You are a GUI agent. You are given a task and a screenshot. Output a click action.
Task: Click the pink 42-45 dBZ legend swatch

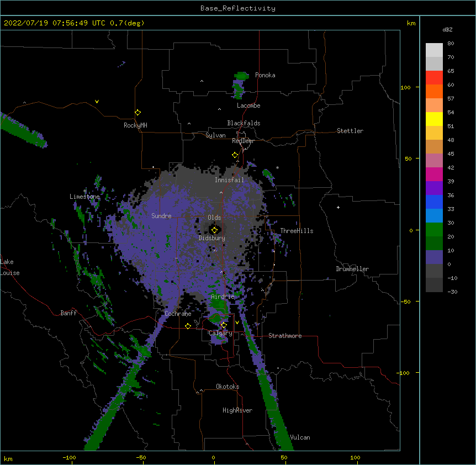pos(434,161)
